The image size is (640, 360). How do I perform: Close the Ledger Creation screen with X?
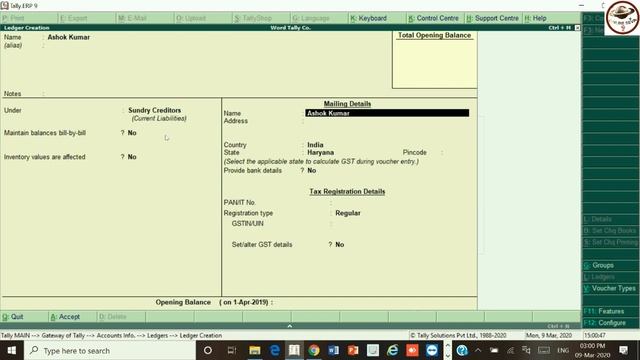tap(577, 28)
